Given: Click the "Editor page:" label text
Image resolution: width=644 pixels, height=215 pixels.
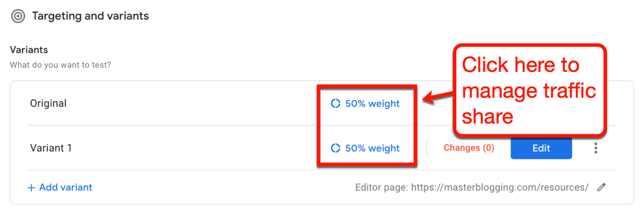Looking at the screenshot, I should (x=382, y=188).
